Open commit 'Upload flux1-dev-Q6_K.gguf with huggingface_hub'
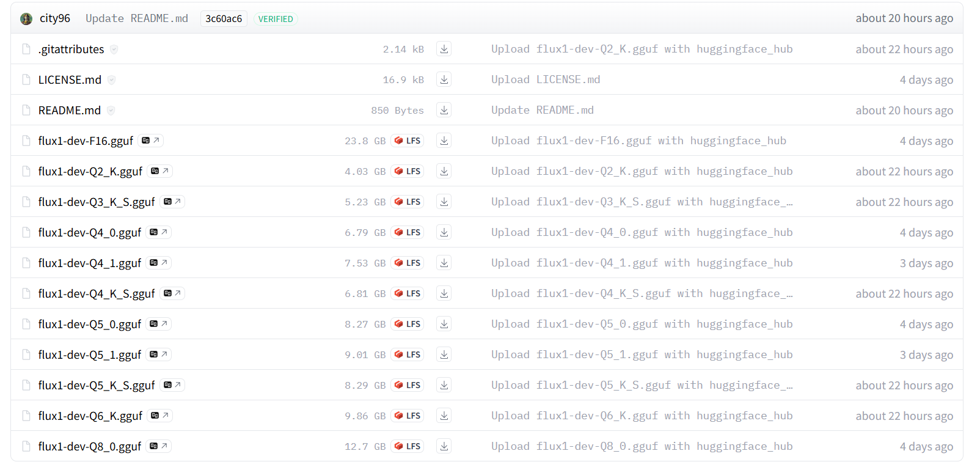 642,416
